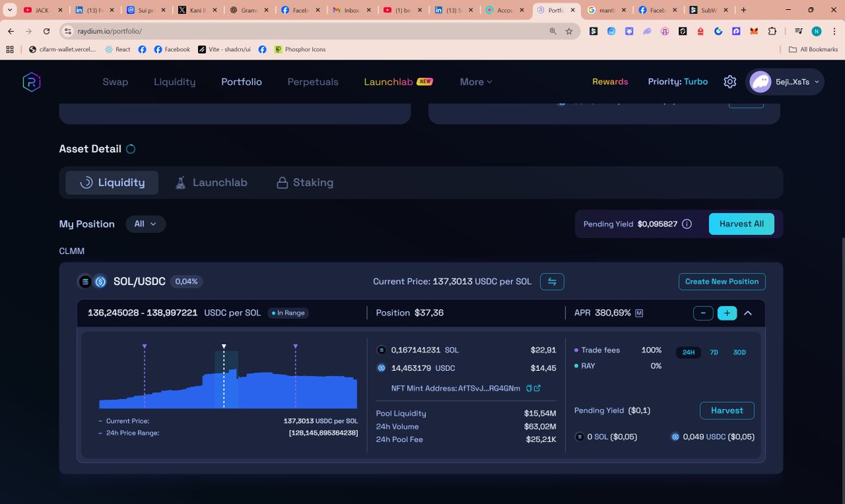Open the cifarm-wallet.vercel bookmark

coord(63,49)
